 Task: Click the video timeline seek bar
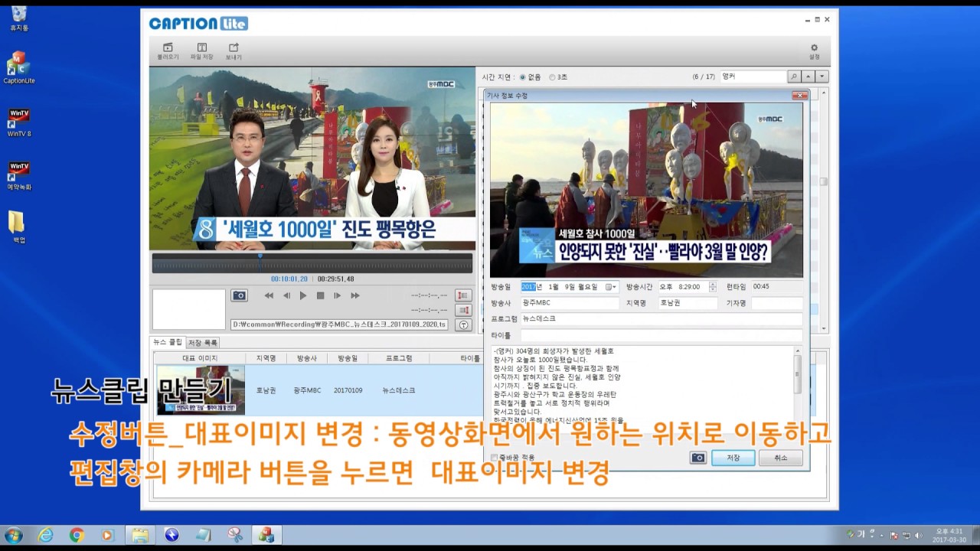pos(312,264)
